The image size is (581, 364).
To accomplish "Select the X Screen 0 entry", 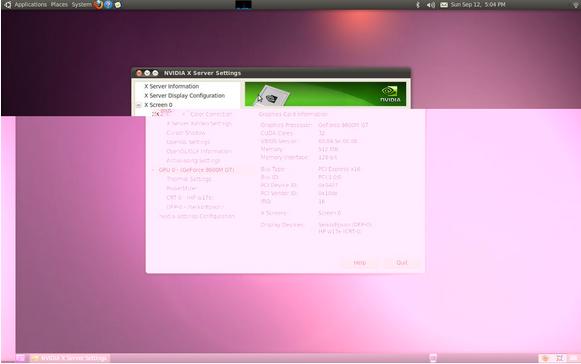I will tap(158, 105).
